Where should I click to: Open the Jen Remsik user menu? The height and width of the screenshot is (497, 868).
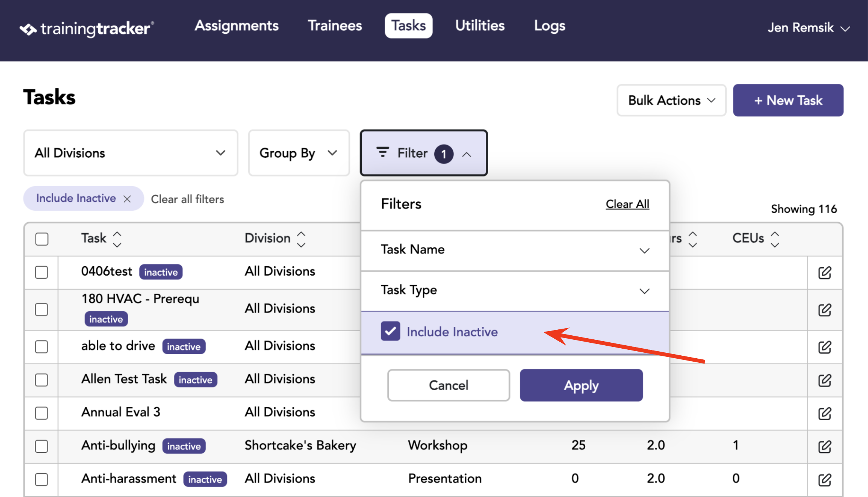(x=808, y=28)
